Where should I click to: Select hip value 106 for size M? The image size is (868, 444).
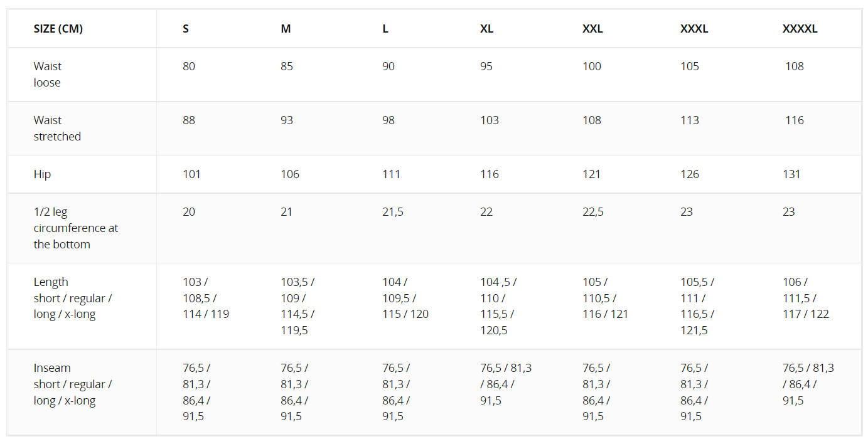pos(290,174)
